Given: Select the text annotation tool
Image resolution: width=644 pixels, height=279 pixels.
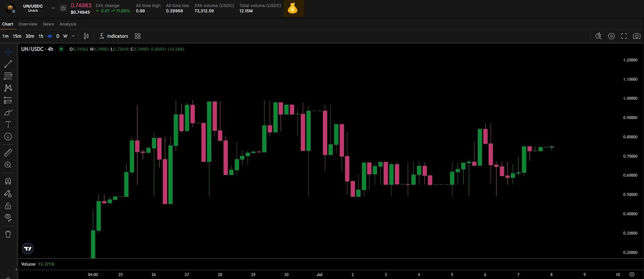Looking at the screenshot, I should 8,124.
